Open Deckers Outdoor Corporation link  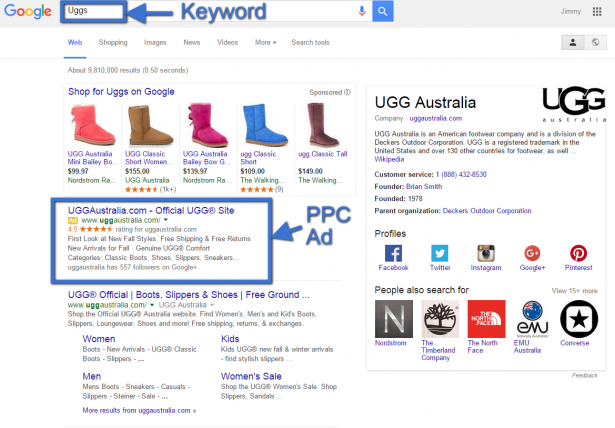[x=487, y=211]
